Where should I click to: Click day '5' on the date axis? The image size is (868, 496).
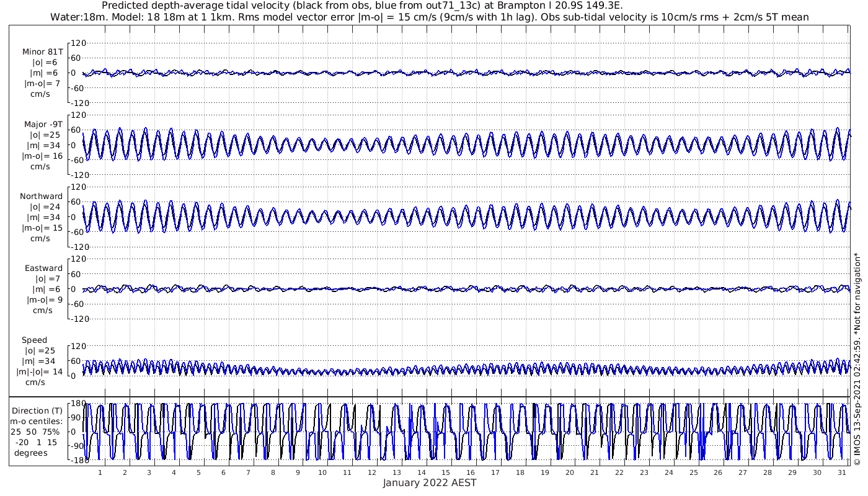click(198, 472)
